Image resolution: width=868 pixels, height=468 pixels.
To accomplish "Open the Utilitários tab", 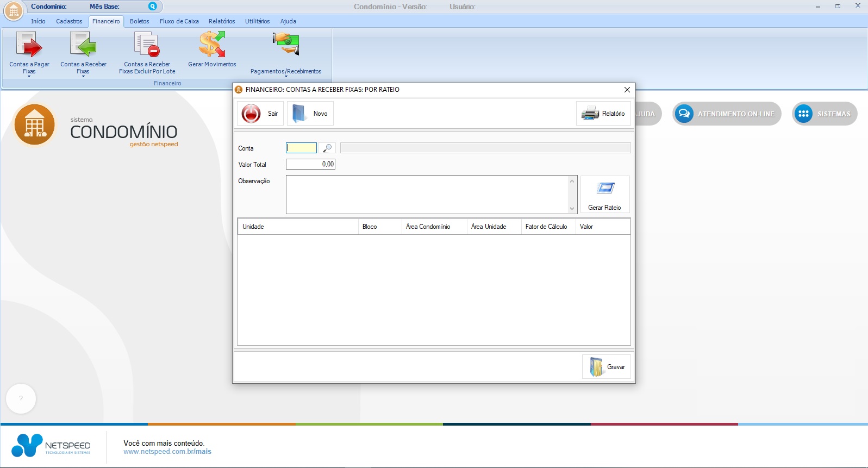I will (257, 21).
